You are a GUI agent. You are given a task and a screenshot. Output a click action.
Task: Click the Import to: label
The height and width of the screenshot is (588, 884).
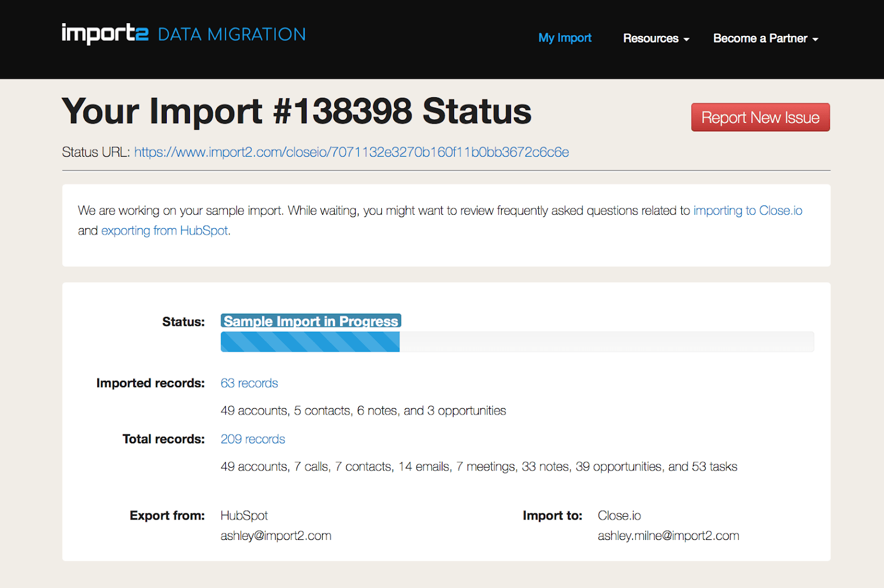(x=552, y=516)
